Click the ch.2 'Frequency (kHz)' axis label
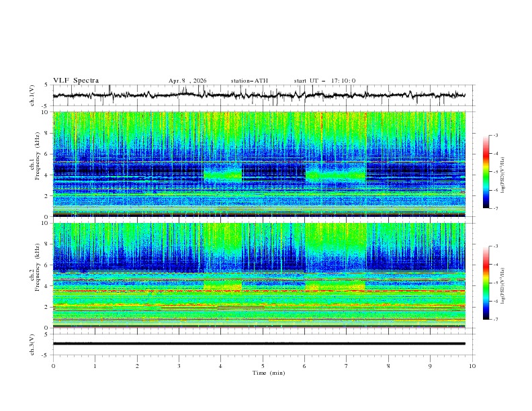The width and height of the screenshot is (532, 411). tap(37, 267)
